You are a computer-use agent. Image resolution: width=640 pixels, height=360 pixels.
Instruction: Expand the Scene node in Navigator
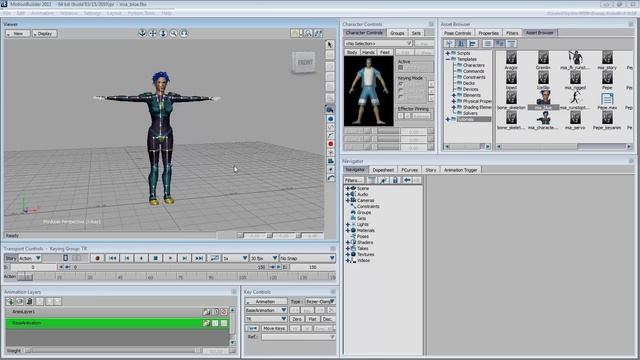coord(348,188)
